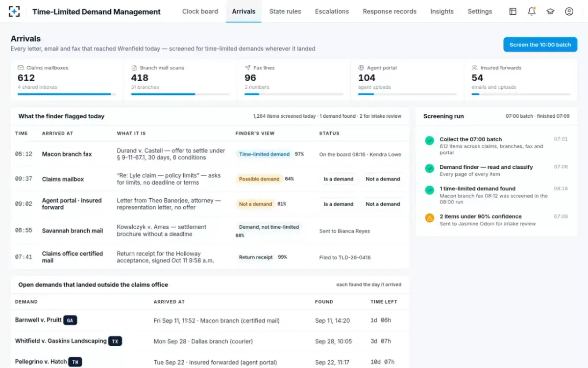This screenshot has width=588, height=368.
Task: Open the Barnwell v. Pruitt demand
Action: pos(38,320)
